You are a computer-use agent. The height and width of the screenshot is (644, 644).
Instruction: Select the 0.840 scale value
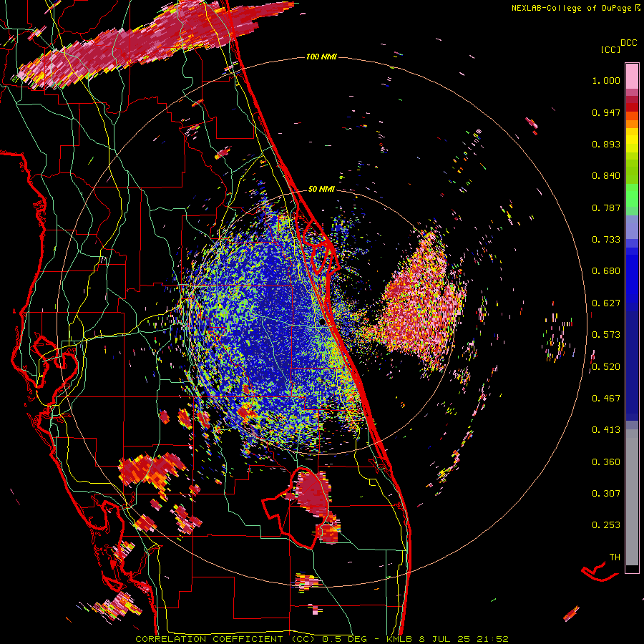606,176
